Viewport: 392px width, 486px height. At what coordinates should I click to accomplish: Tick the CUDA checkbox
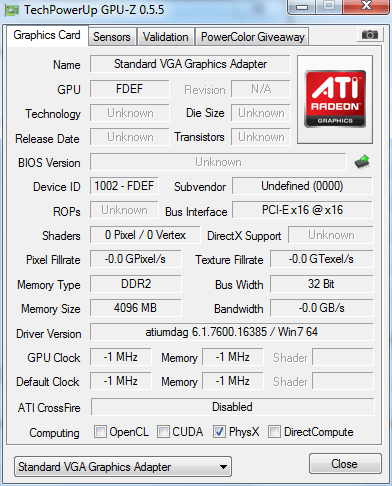pos(163,431)
